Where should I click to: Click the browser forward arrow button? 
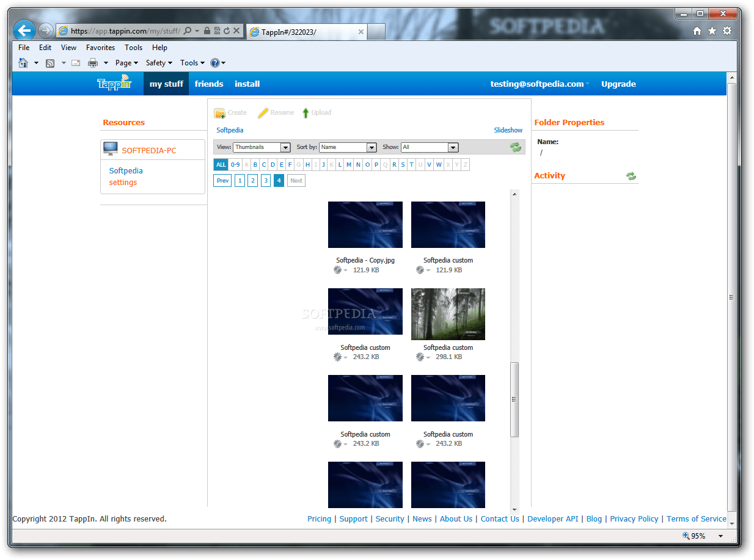45,31
